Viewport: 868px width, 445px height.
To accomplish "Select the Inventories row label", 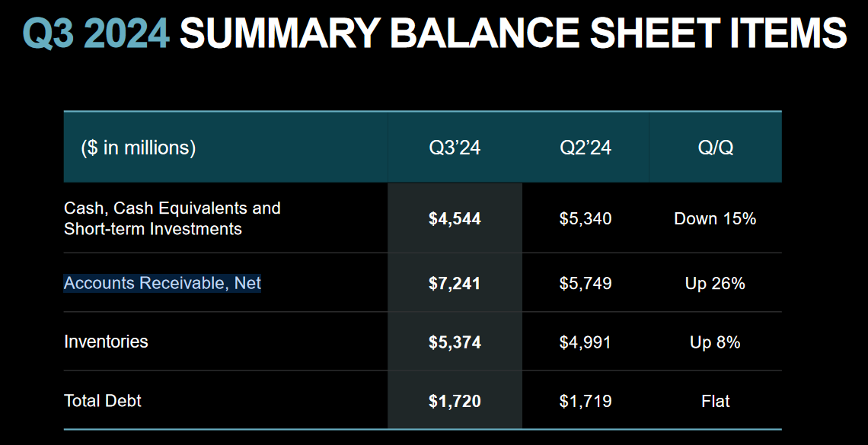I will pos(107,342).
